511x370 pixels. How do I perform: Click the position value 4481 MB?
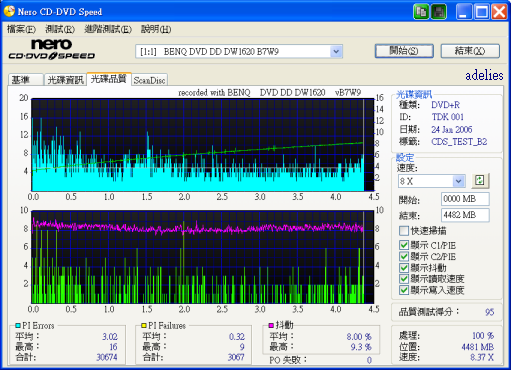coord(478,347)
